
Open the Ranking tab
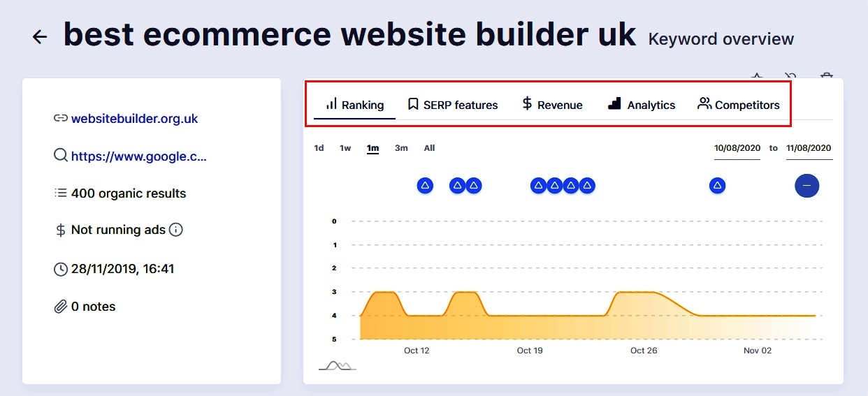click(355, 105)
